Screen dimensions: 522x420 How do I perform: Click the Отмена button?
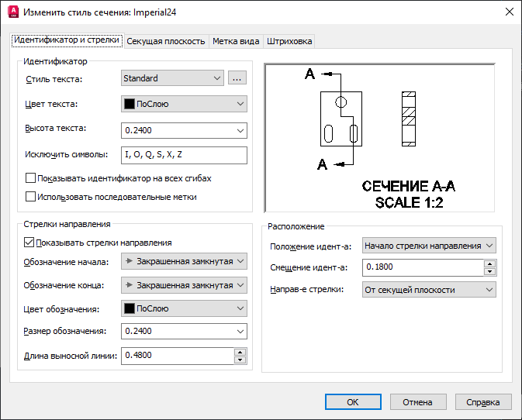tap(418, 402)
